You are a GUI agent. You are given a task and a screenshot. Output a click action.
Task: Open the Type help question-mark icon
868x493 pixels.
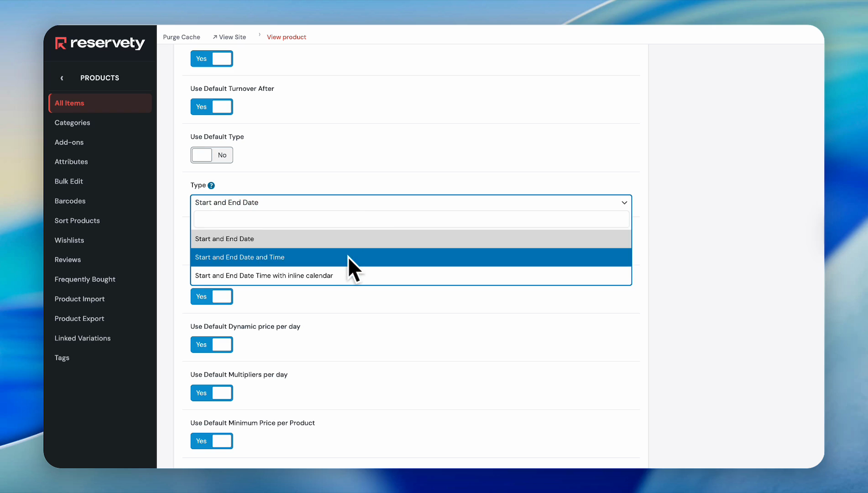(x=211, y=185)
